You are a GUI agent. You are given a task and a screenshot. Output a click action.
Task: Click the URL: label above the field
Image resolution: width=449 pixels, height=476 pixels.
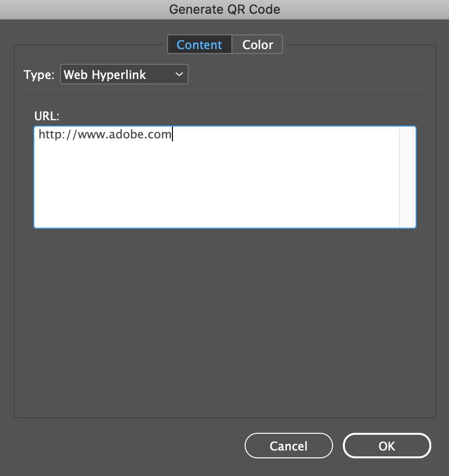coord(47,116)
